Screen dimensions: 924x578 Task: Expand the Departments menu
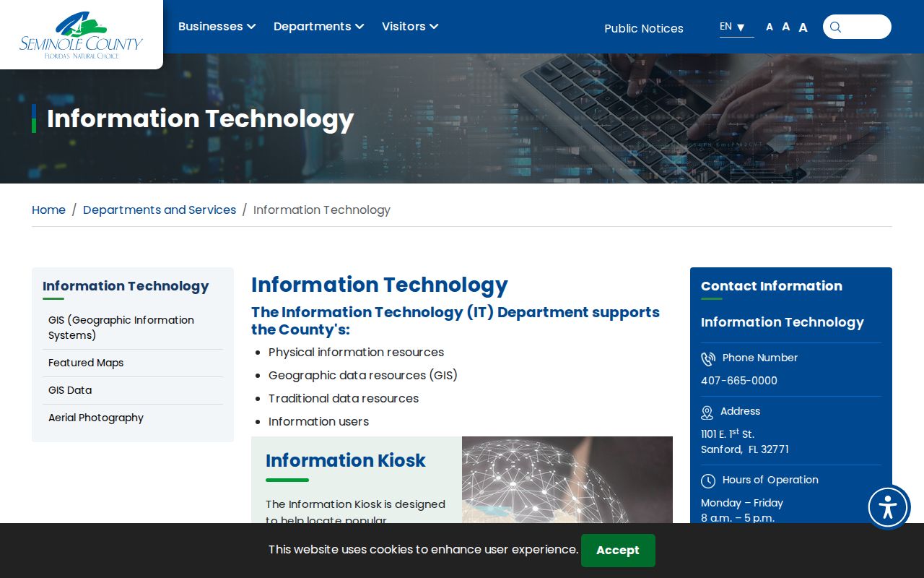tap(318, 26)
